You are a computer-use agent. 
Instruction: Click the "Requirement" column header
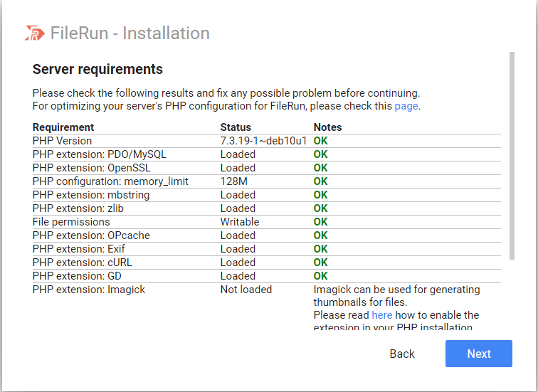tap(63, 127)
